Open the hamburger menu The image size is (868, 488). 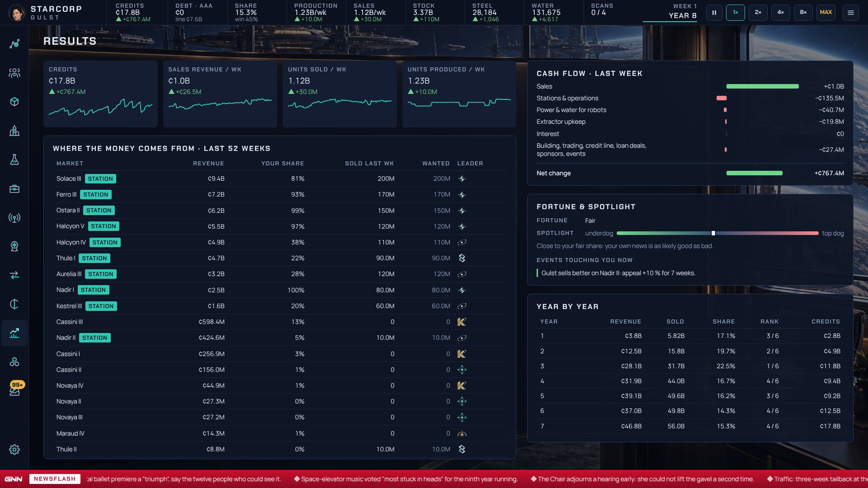click(851, 13)
